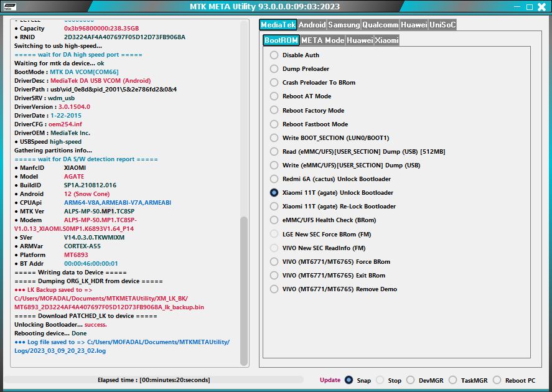552x392 pixels.
Task: Switch to the Samsung tab
Action: [344, 25]
